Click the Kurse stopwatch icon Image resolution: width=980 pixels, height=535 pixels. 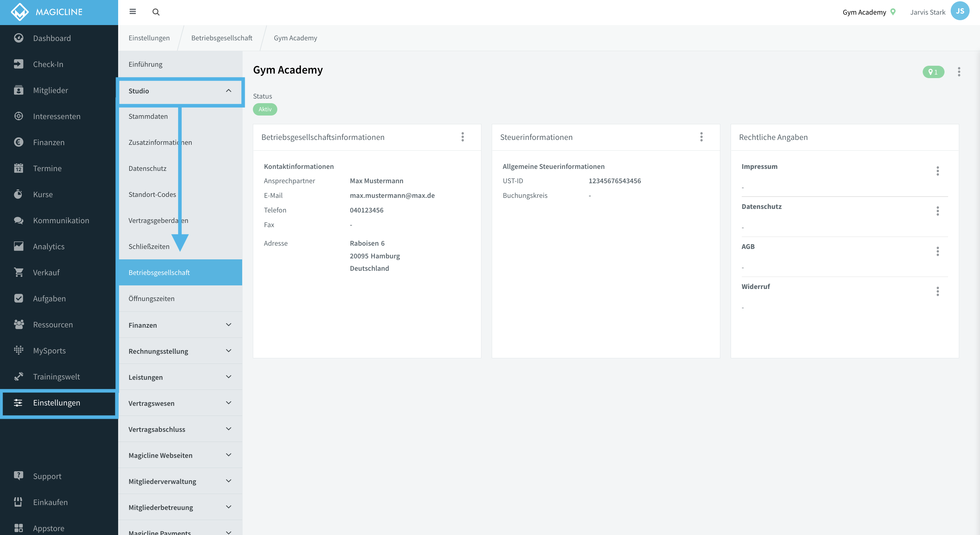[x=18, y=194]
